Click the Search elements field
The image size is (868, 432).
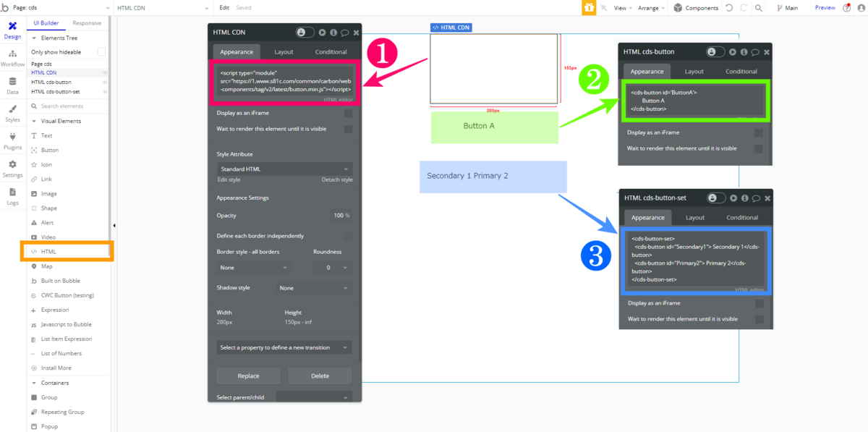(68, 106)
